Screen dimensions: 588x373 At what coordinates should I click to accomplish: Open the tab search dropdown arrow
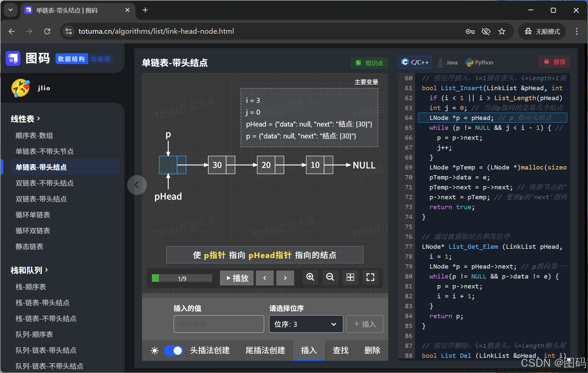(11, 10)
